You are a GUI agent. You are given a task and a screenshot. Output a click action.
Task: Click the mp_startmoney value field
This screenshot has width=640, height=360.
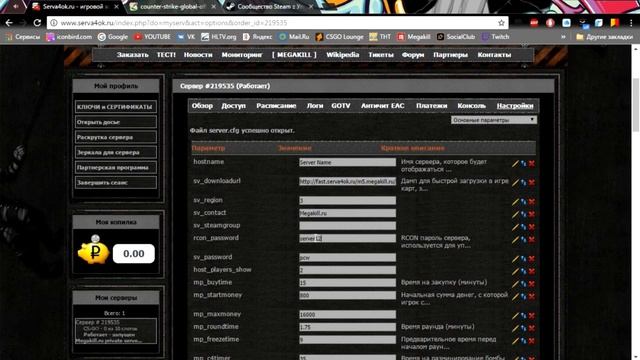point(347,296)
